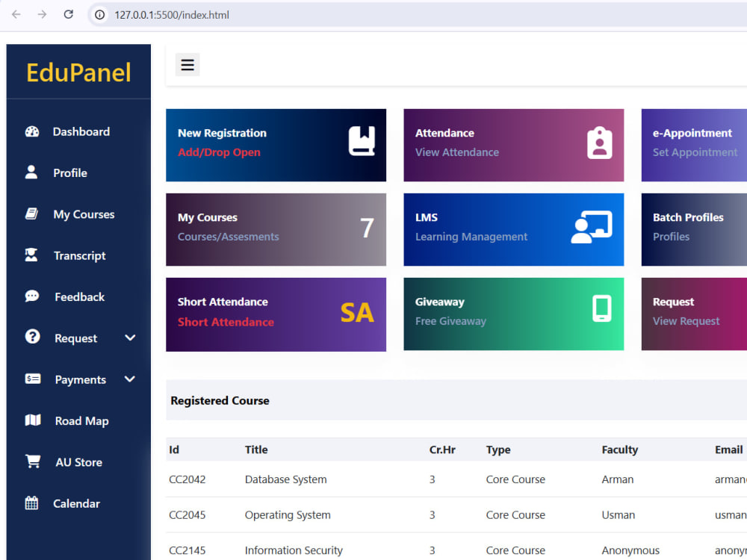Click course id CC2042
The height and width of the screenshot is (560, 747).
click(187, 479)
